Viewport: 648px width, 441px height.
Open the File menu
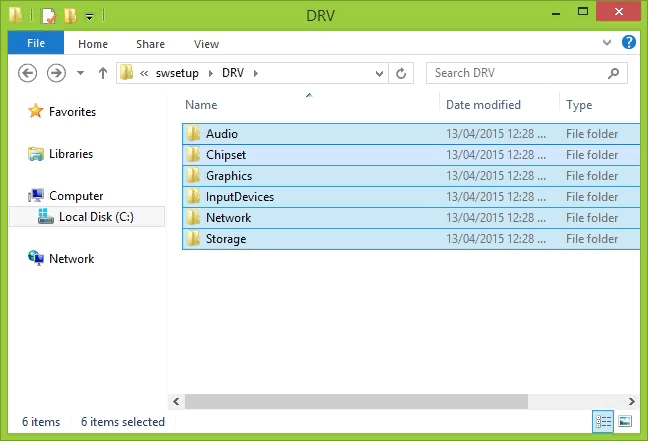click(36, 43)
